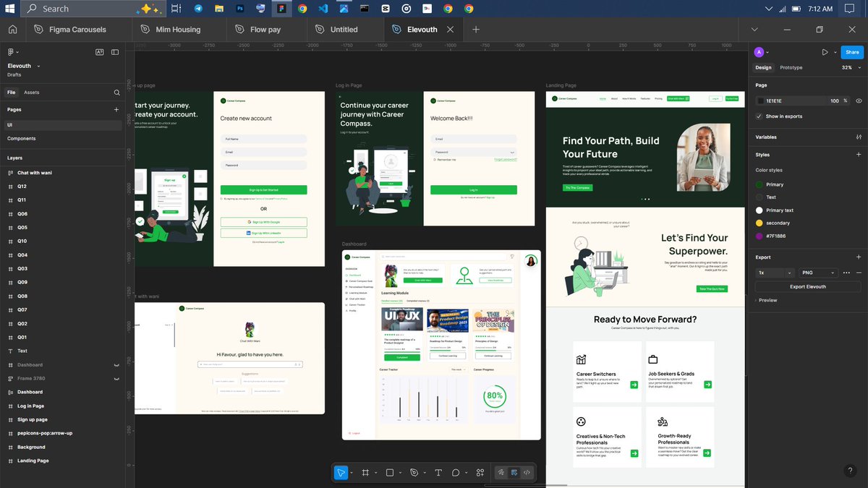Viewport: 868px width, 488px height.
Task: Select the Text tool in bottom toolbar
Action: coord(438,472)
